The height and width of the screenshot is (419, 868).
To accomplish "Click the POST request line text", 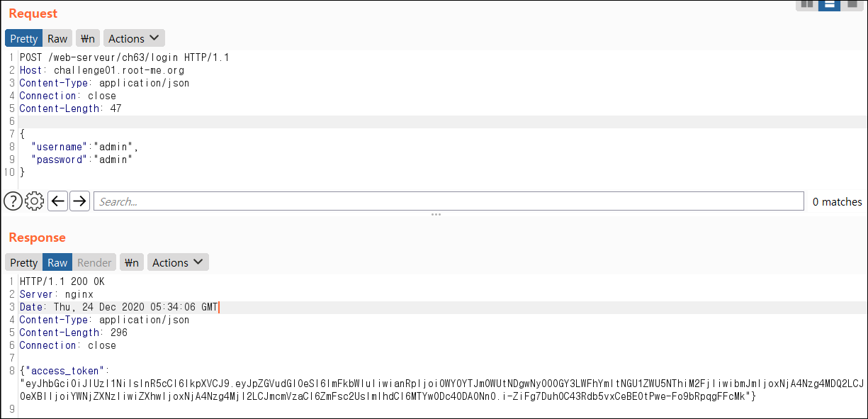I will coord(124,57).
